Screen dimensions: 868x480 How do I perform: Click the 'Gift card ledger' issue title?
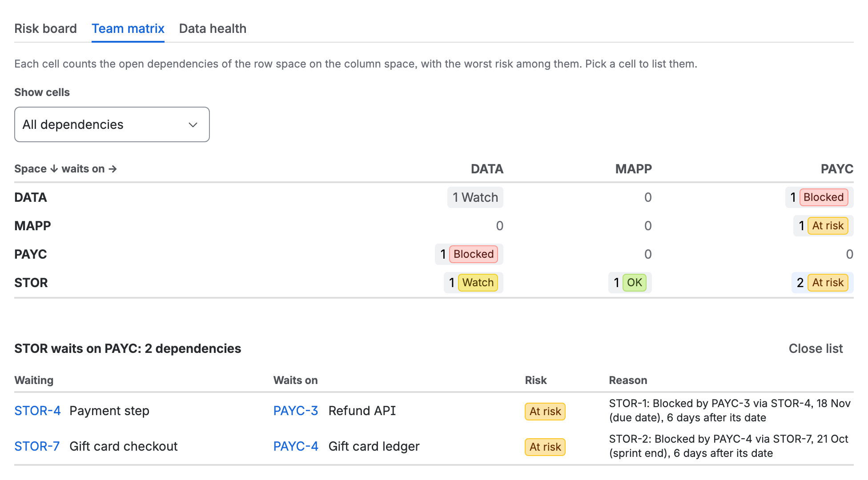click(374, 446)
